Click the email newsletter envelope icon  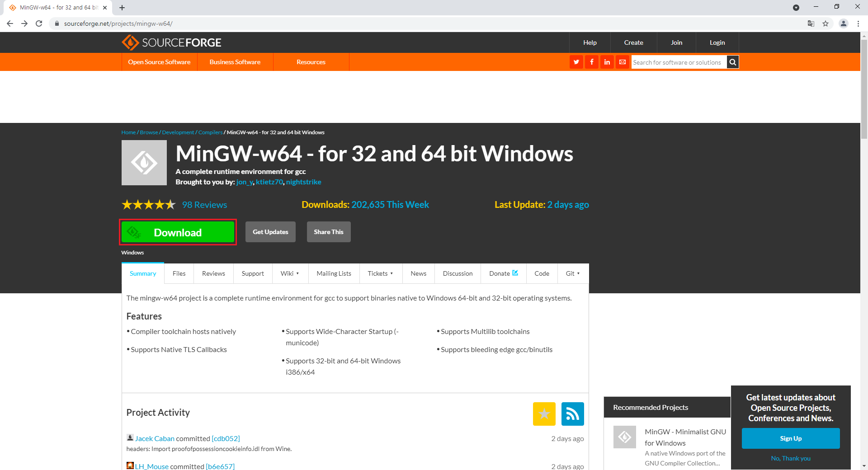(623, 62)
